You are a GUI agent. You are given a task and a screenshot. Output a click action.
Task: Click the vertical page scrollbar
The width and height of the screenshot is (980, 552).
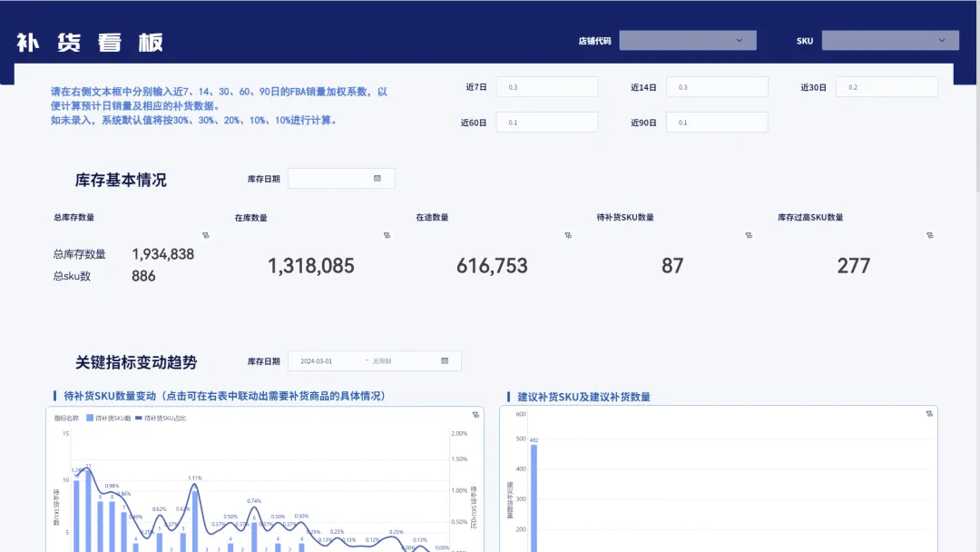click(977, 97)
